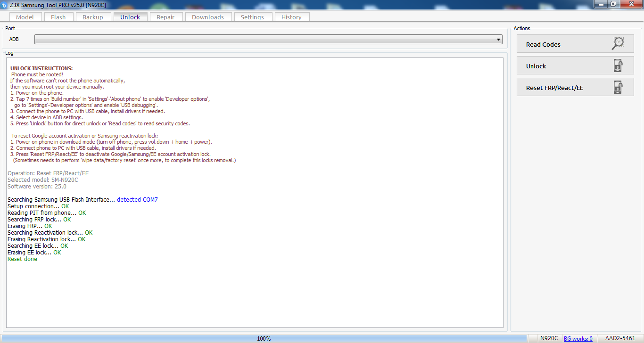
Task: Click the Read Codes button
Action: pos(575,44)
